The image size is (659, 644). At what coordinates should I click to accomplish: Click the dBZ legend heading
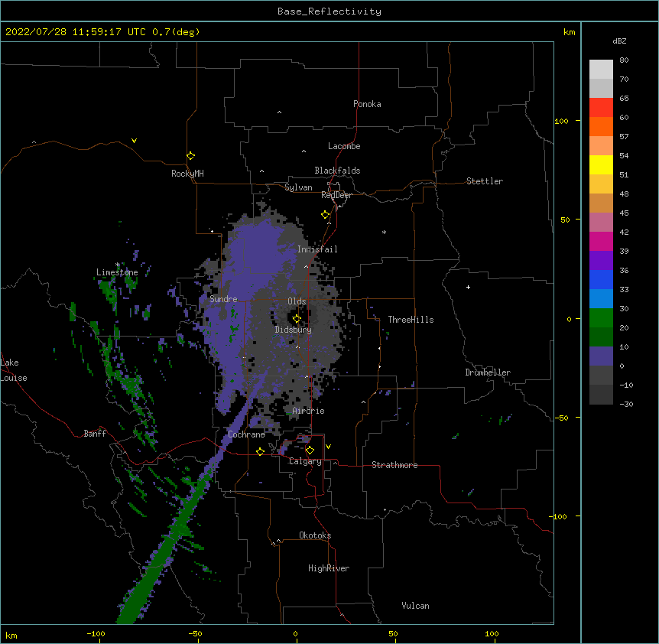click(619, 41)
